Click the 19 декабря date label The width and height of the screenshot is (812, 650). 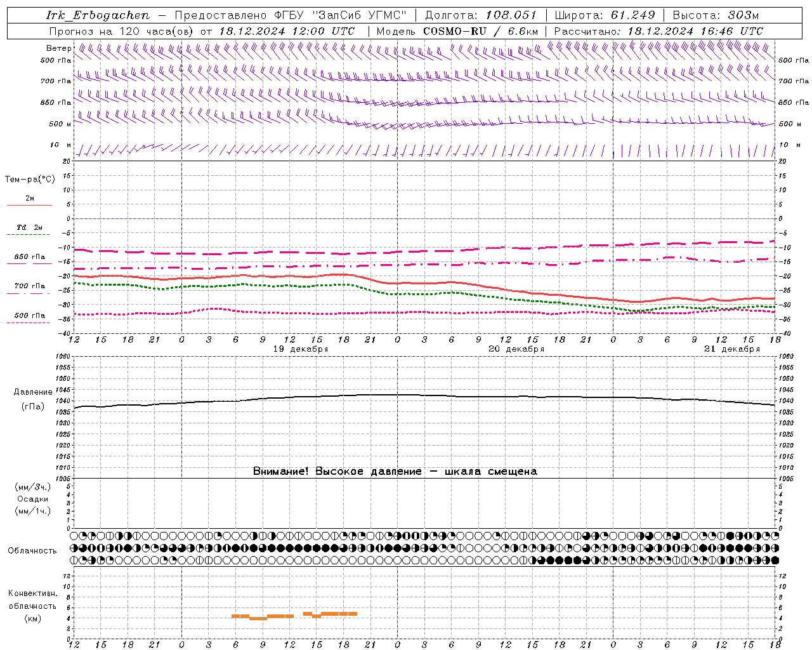pos(300,349)
